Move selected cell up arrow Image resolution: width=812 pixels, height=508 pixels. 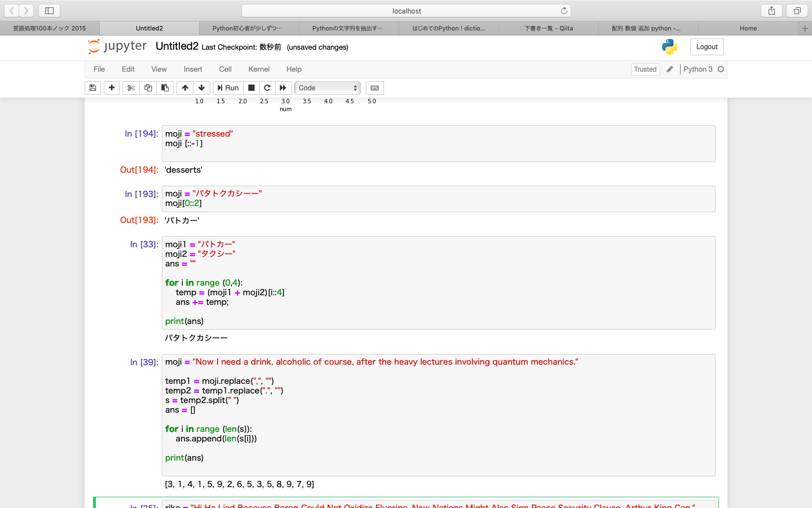pos(185,88)
